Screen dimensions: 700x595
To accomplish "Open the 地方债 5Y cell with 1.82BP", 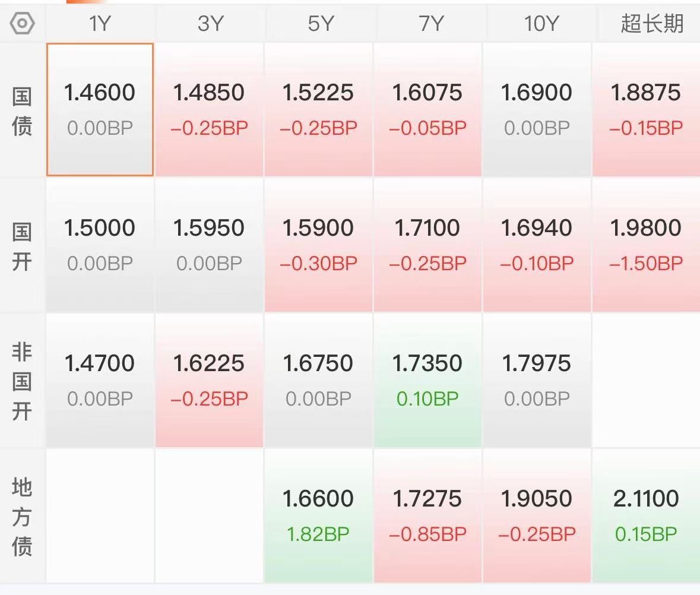I will 318,515.
